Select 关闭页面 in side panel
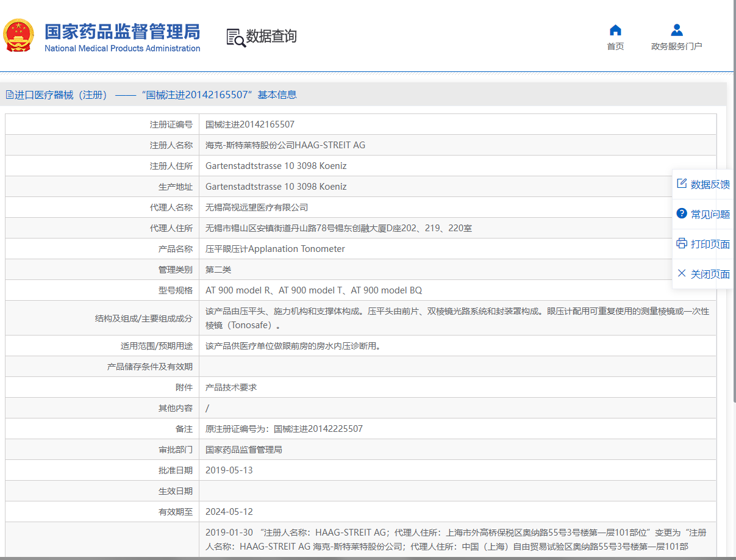This screenshot has height=560, width=736. tap(710, 274)
